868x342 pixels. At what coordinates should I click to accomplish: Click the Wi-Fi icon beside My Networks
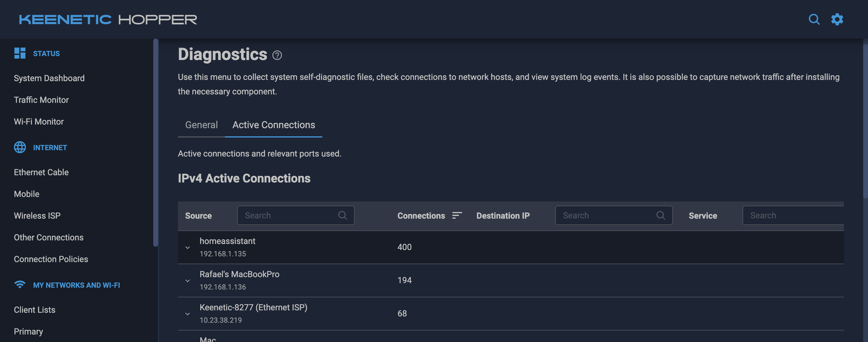(x=20, y=285)
